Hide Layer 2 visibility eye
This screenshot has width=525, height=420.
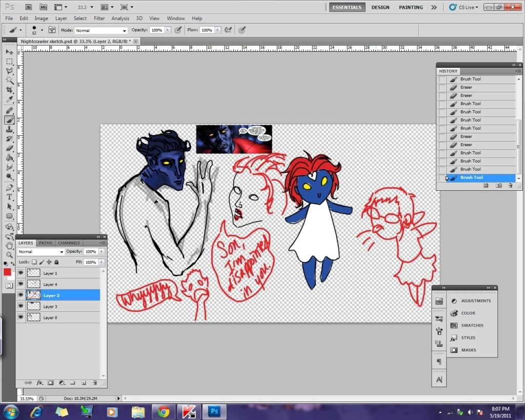coord(21,295)
